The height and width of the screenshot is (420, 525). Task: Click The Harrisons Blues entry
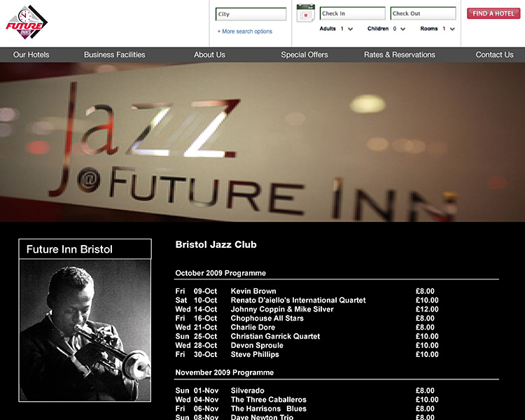point(269,409)
